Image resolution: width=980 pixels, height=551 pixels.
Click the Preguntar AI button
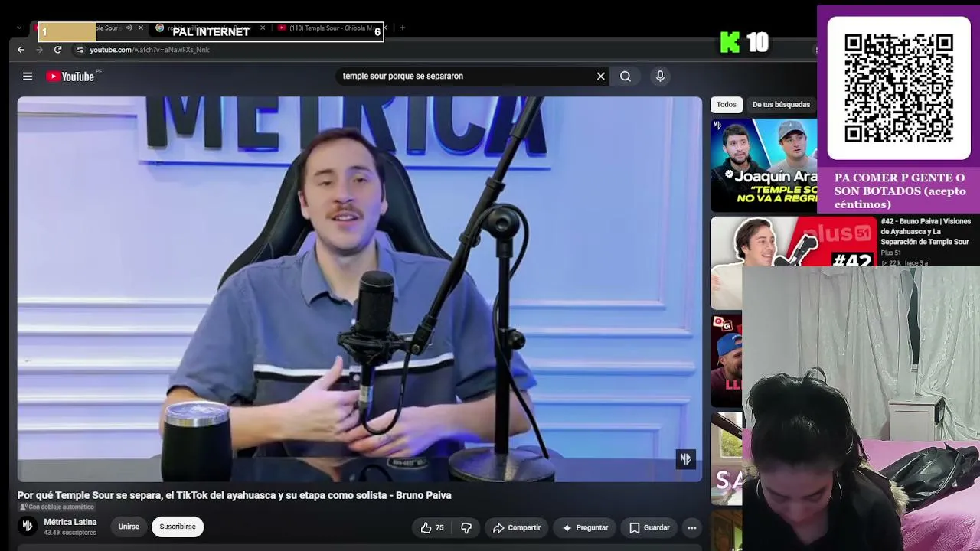tap(585, 527)
